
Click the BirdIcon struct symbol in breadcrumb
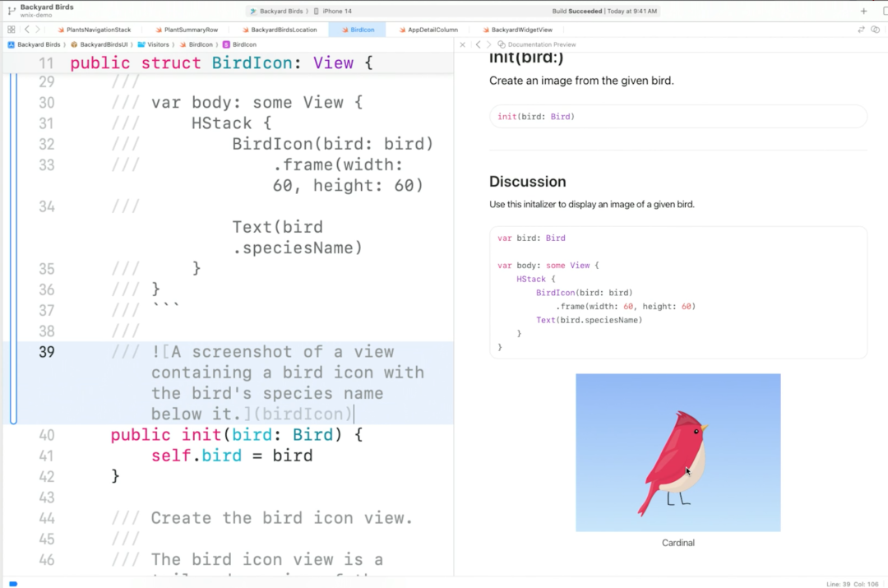pyautogui.click(x=239, y=44)
